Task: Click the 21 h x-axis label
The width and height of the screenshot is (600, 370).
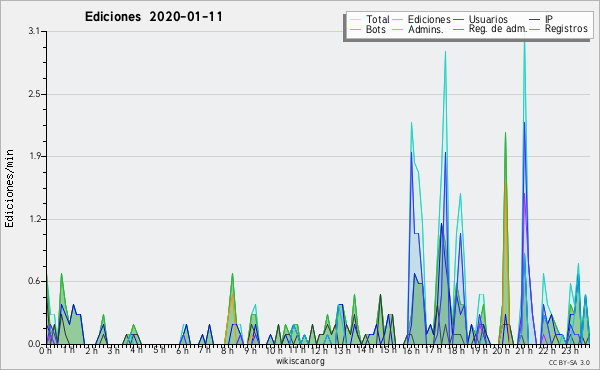Action: [x=524, y=351]
